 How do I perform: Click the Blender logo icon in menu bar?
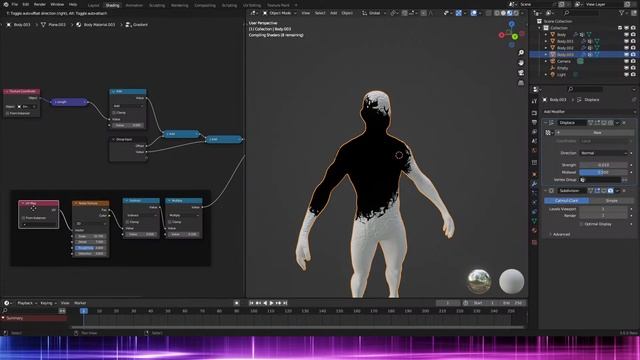coord(6,4)
